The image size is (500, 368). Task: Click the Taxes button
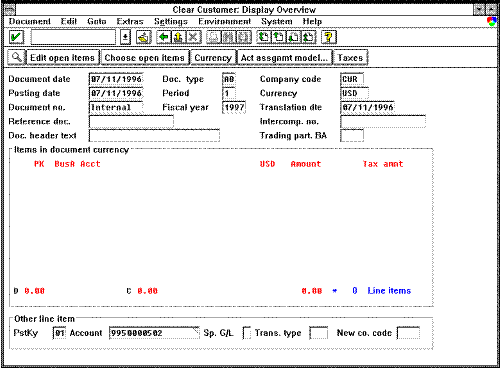click(350, 57)
